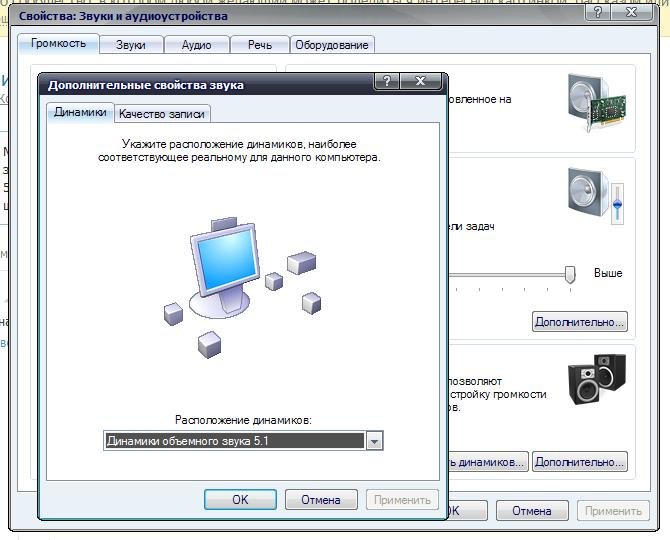Go to the Аудио tab
Image resolution: width=670 pixels, height=540 pixels.
196,45
